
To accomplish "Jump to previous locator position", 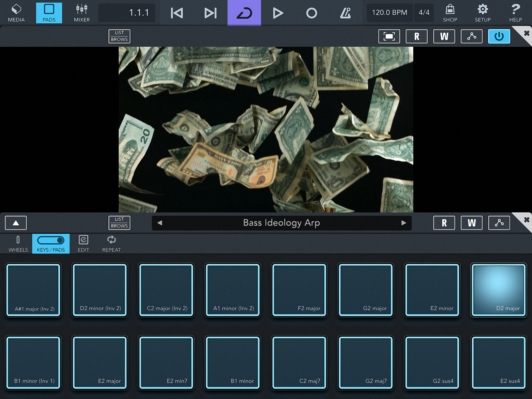I will 177,13.
